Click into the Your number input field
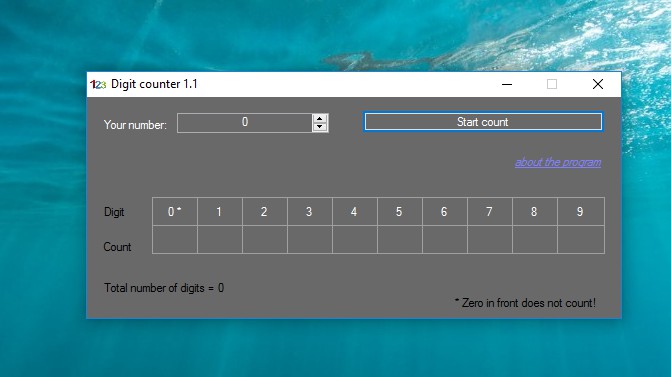Image resolution: width=671 pixels, height=377 pixels. pyautogui.click(x=244, y=123)
